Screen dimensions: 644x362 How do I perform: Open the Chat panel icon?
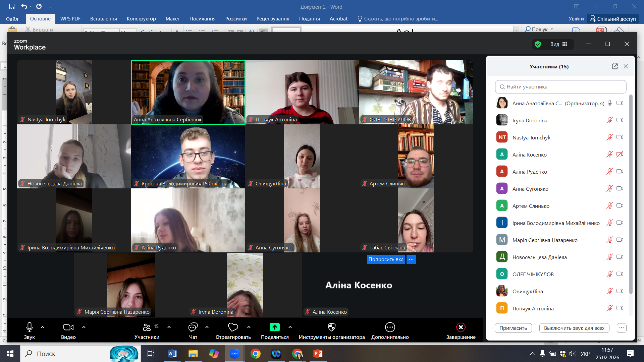click(193, 327)
